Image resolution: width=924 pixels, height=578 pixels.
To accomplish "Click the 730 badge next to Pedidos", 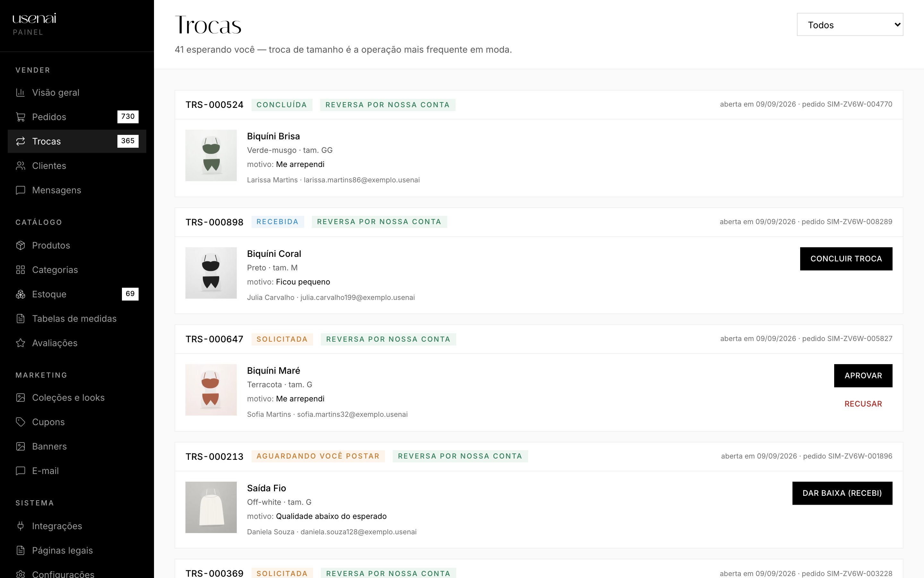I will pyautogui.click(x=128, y=117).
